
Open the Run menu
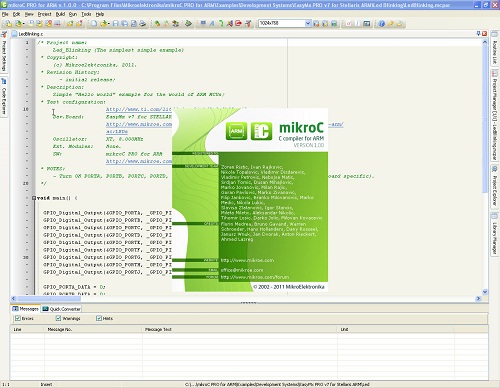[73, 14]
